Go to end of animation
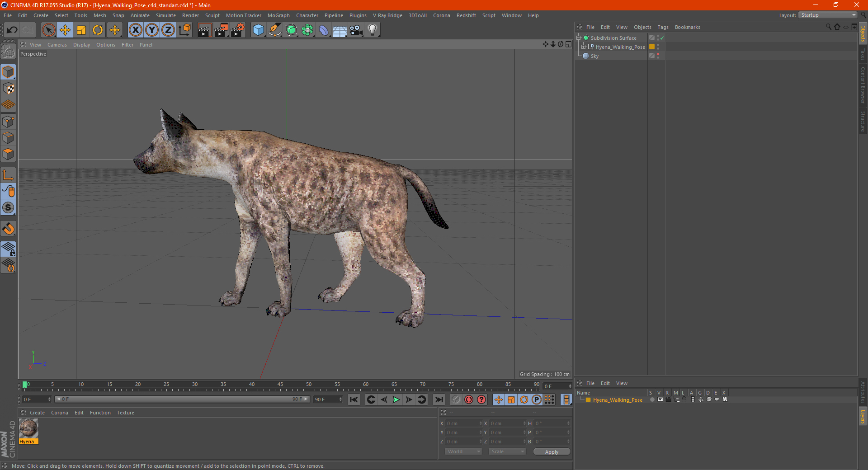868x470 pixels. (439, 399)
